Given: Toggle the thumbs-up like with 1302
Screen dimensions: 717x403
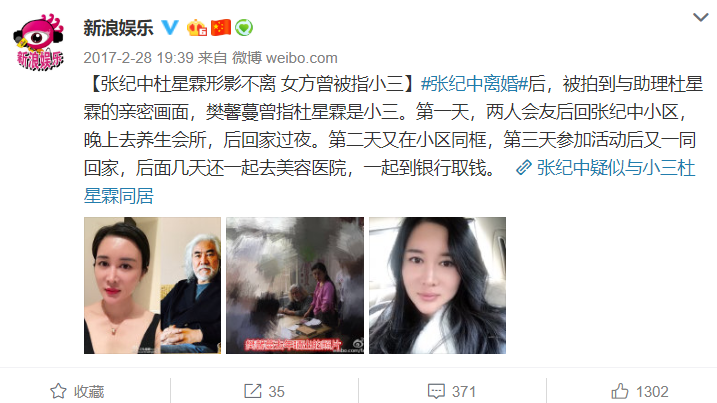Looking at the screenshot, I should click(x=640, y=391).
